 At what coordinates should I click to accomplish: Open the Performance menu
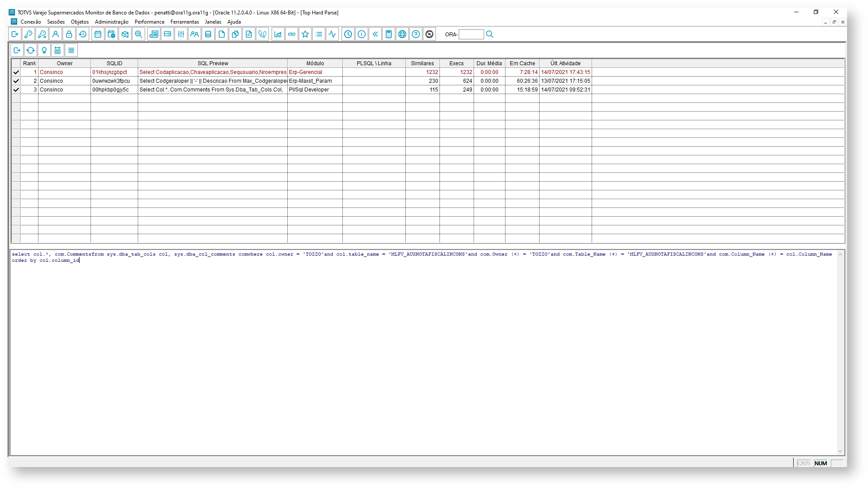click(150, 21)
